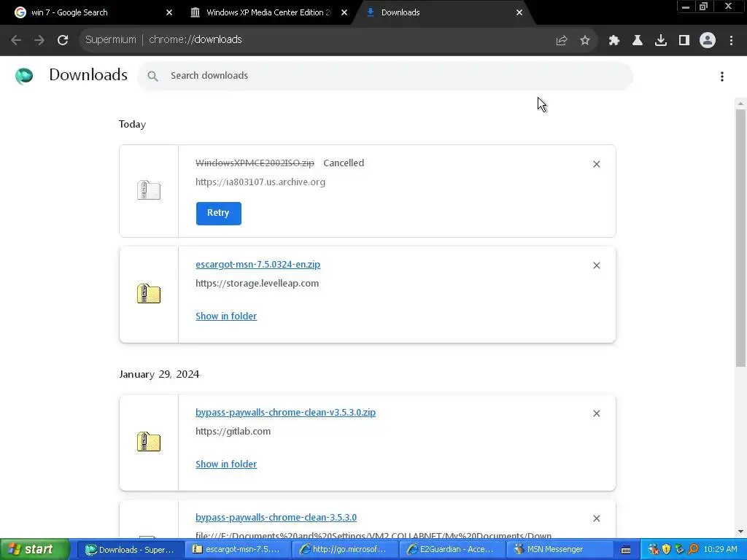The image size is (747, 560).
Task: Open the Experiments flask icon
Action: click(638, 41)
